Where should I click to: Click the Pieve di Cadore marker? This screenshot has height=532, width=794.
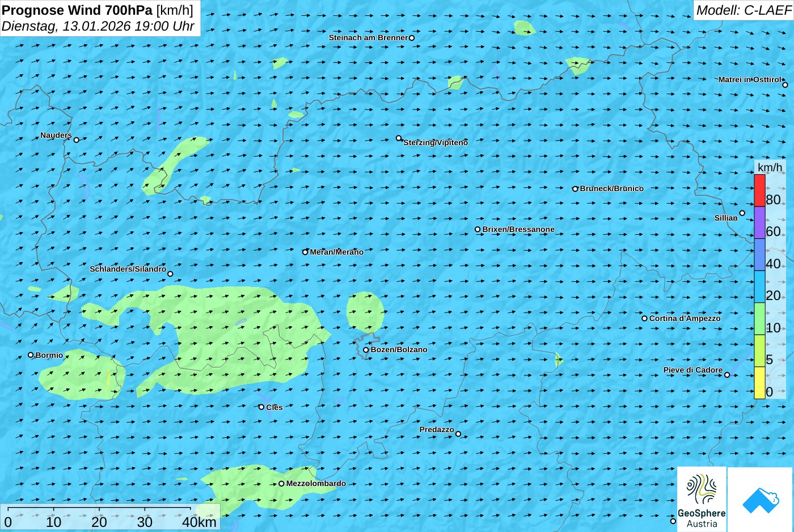click(727, 374)
